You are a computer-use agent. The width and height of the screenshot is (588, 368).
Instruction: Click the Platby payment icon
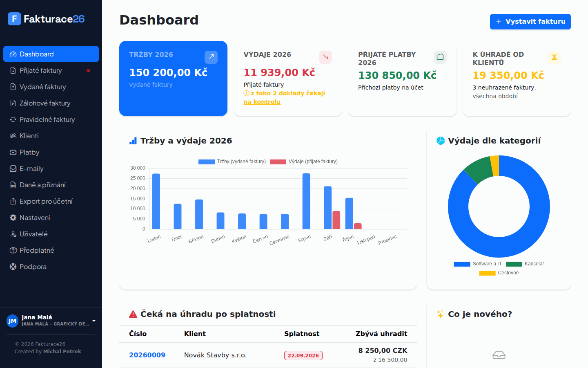[x=13, y=152]
